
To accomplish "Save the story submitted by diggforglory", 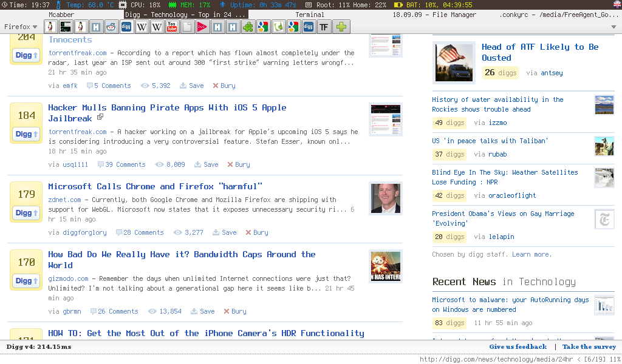I will 225,232.
